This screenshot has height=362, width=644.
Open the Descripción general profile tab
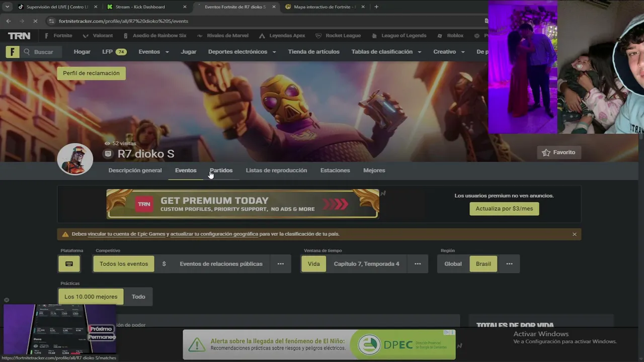pyautogui.click(x=135, y=170)
